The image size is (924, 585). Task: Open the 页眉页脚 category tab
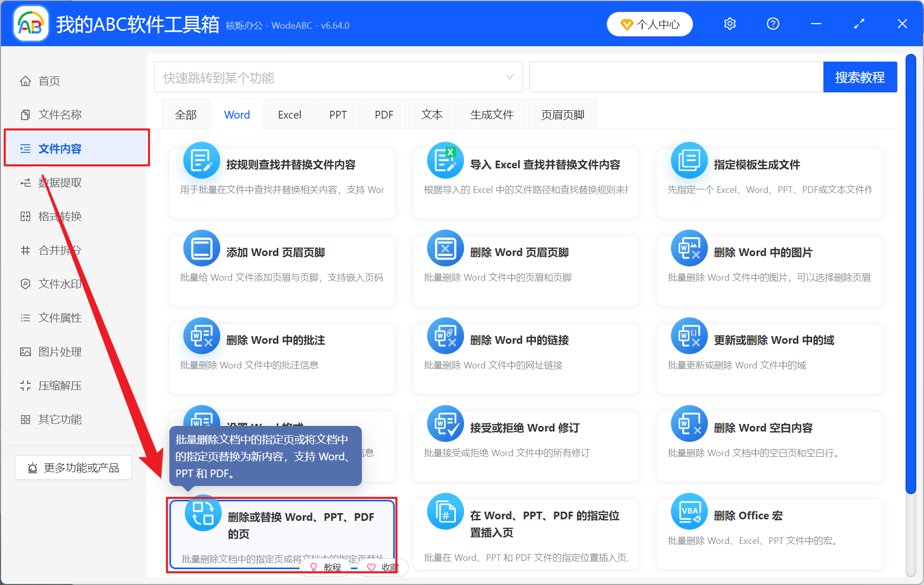[x=562, y=114]
